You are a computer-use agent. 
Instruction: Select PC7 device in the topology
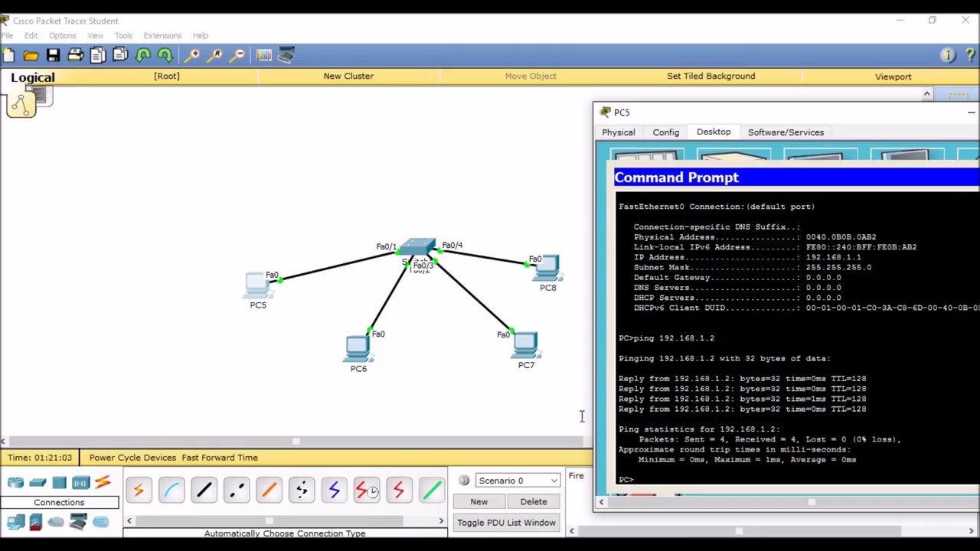tap(526, 346)
